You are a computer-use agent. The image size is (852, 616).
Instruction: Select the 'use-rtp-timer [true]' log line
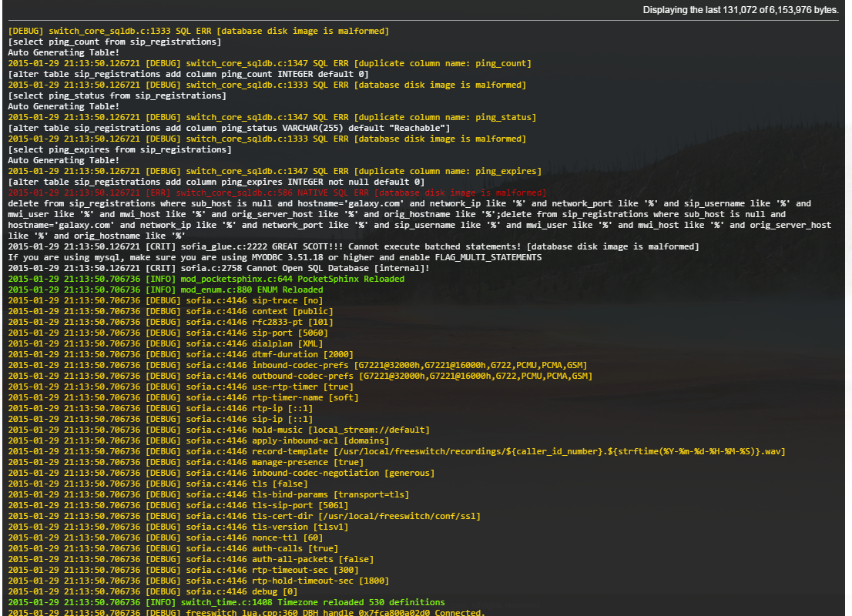(180, 387)
